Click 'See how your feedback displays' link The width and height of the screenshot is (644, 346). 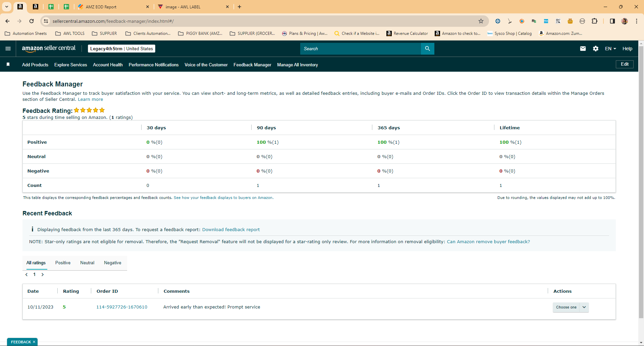[223, 198]
